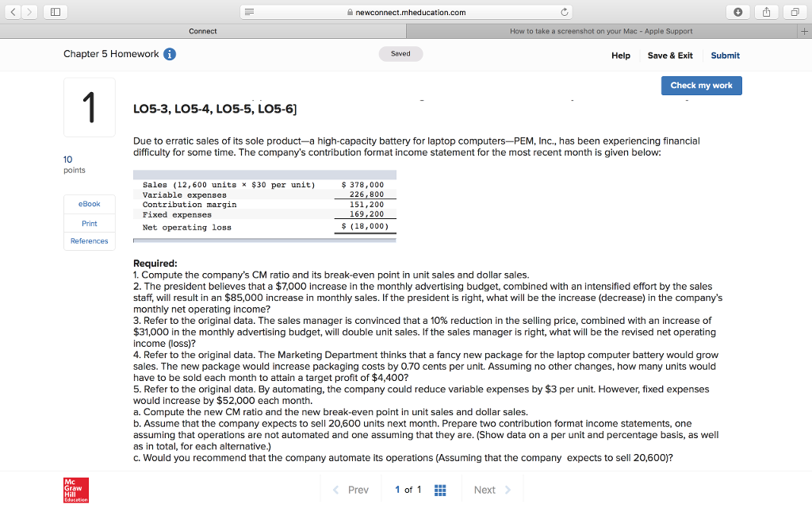The width and height of the screenshot is (812, 508).
Task: Open the Chapter 5 Homework info icon
Action: pos(170,54)
